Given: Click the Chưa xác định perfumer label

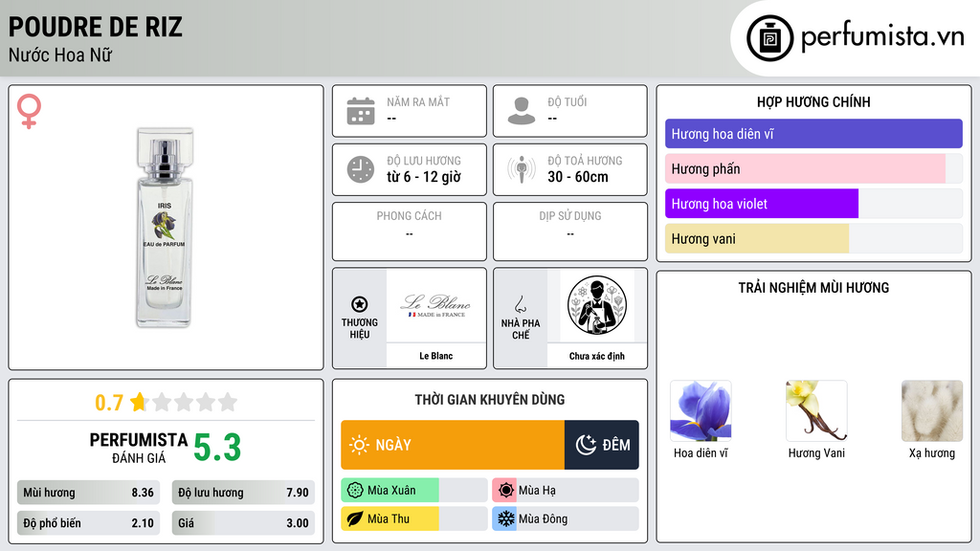Looking at the screenshot, I should pyautogui.click(x=596, y=356).
